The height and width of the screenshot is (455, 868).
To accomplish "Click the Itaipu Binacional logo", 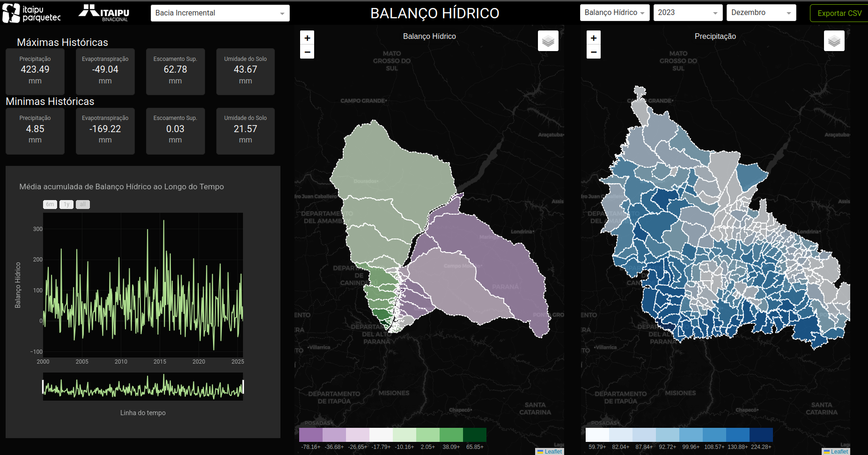I will coord(104,13).
